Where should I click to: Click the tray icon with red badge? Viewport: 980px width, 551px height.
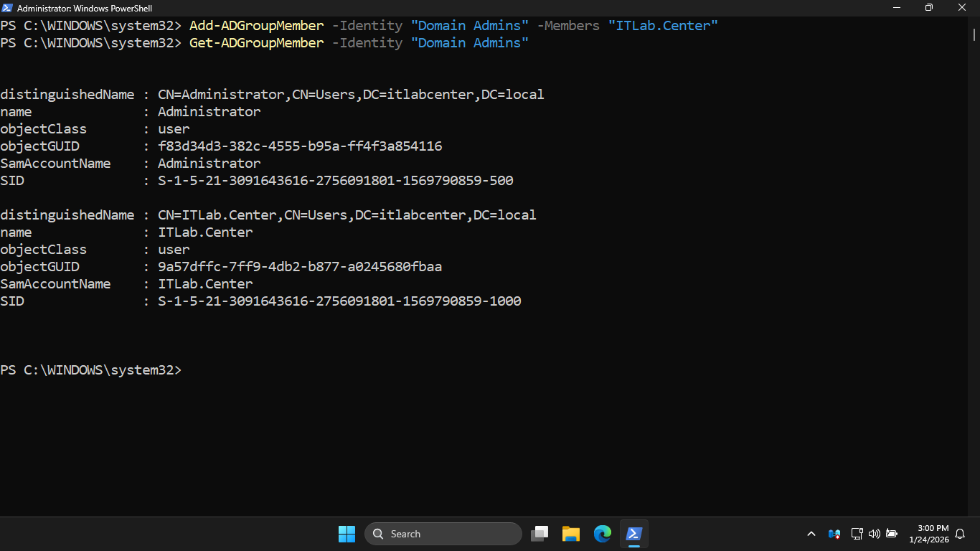pos(834,534)
